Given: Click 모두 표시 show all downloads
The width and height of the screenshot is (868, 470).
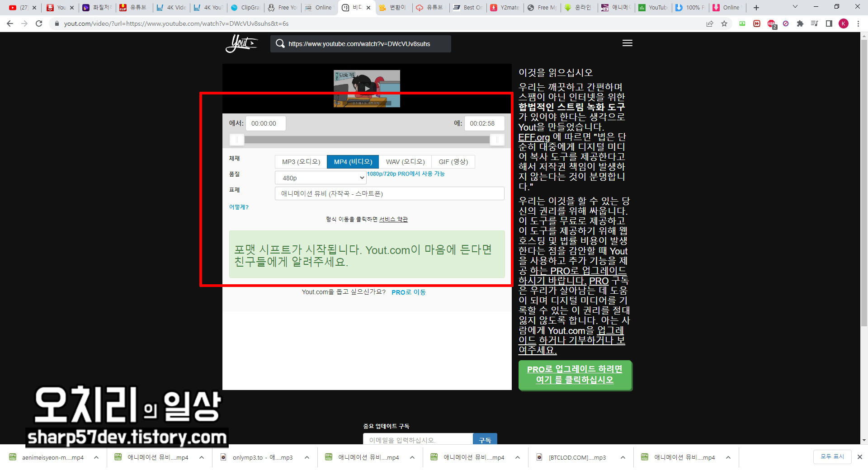Looking at the screenshot, I should [832, 456].
